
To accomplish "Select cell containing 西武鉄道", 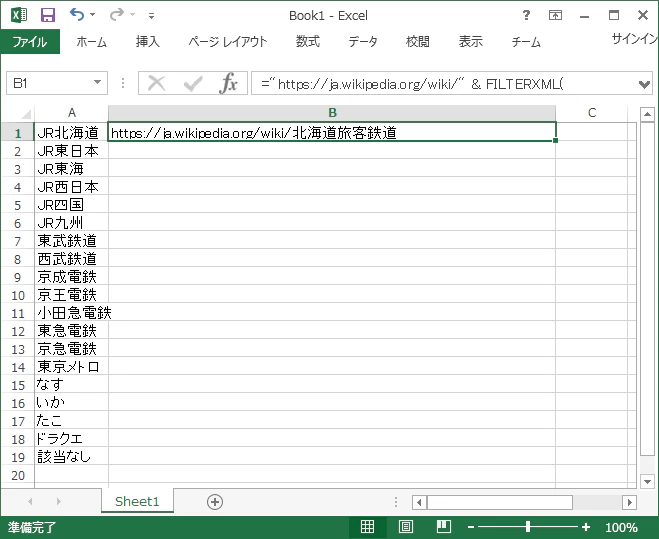I will pyautogui.click(x=71, y=259).
